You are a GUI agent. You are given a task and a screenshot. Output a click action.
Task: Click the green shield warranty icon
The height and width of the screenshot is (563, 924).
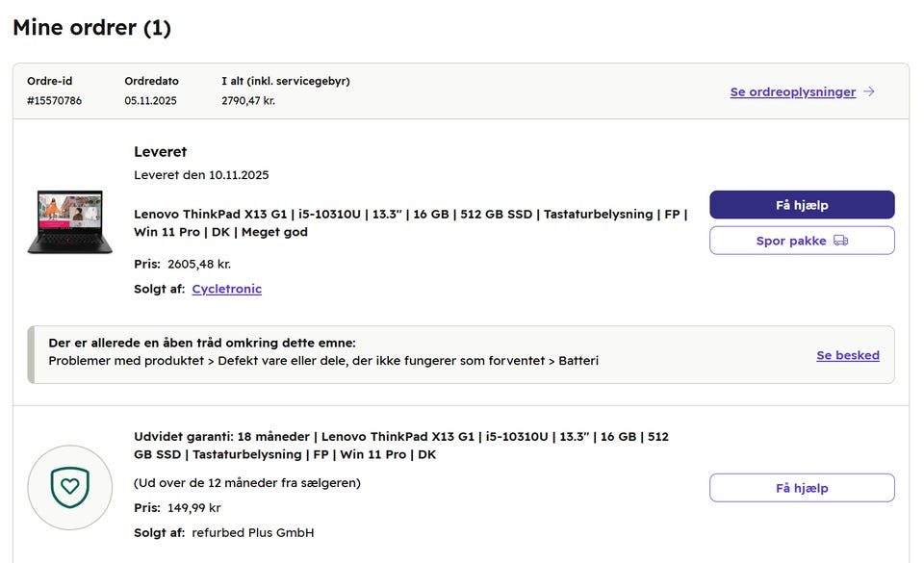point(69,489)
